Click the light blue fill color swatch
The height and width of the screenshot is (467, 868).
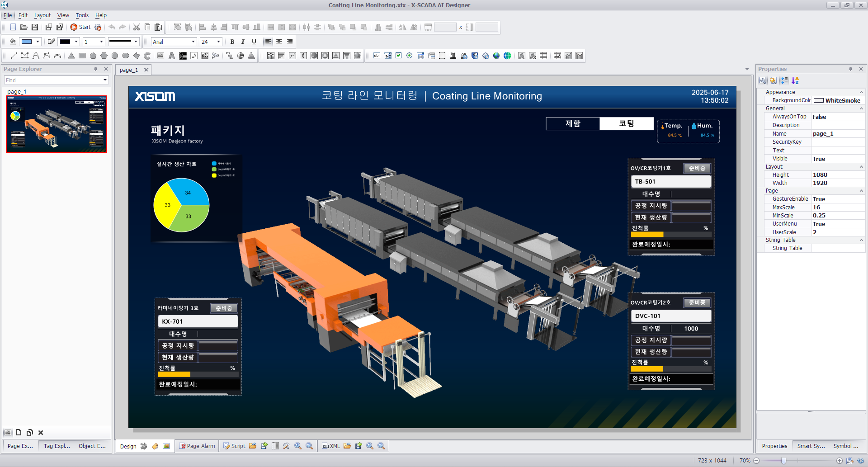coord(27,42)
